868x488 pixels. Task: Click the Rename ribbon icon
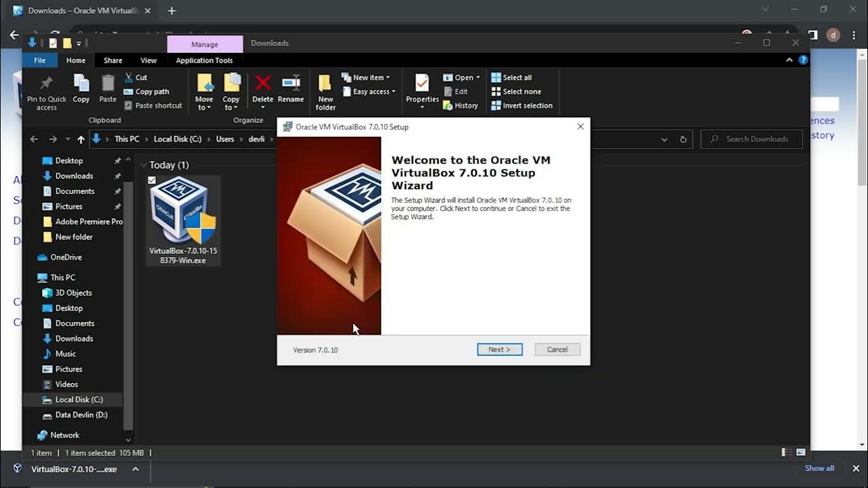tap(291, 89)
